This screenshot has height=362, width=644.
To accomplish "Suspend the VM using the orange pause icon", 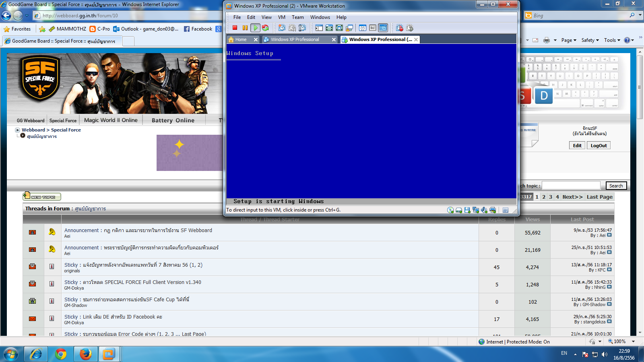I will tap(245, 28).
